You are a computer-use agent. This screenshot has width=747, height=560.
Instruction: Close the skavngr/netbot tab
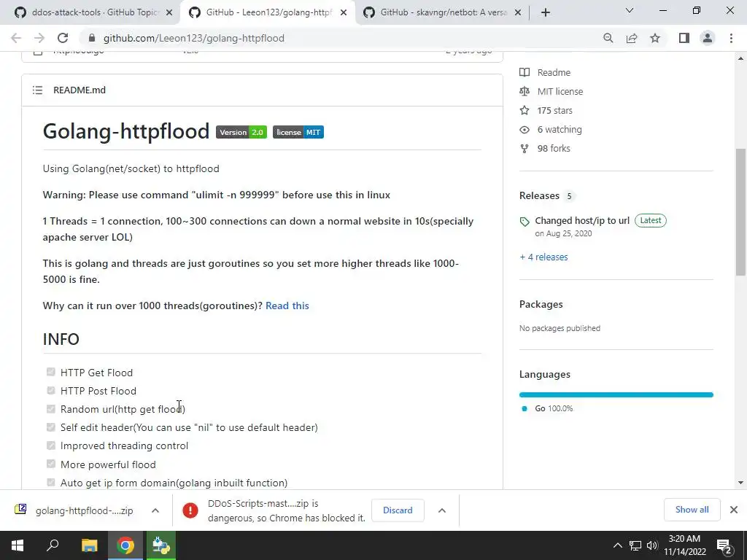pos(518,13)
